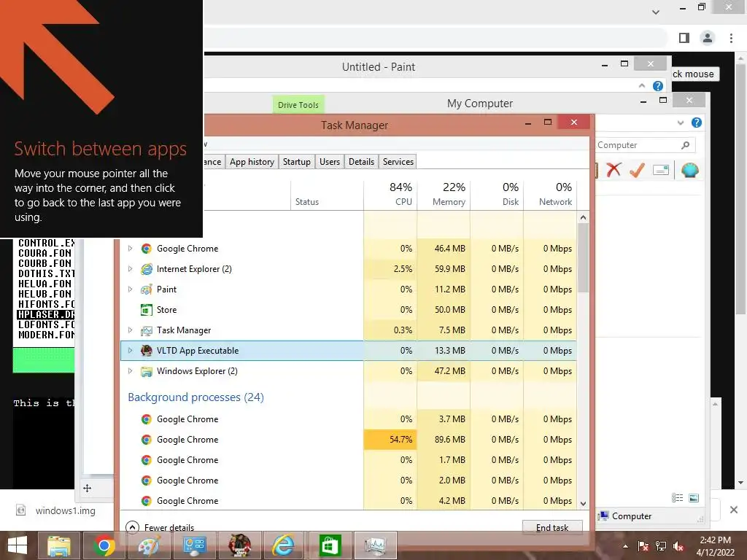Click the Background processes (24) heading
747x560 pixels.
click(196, 397)
